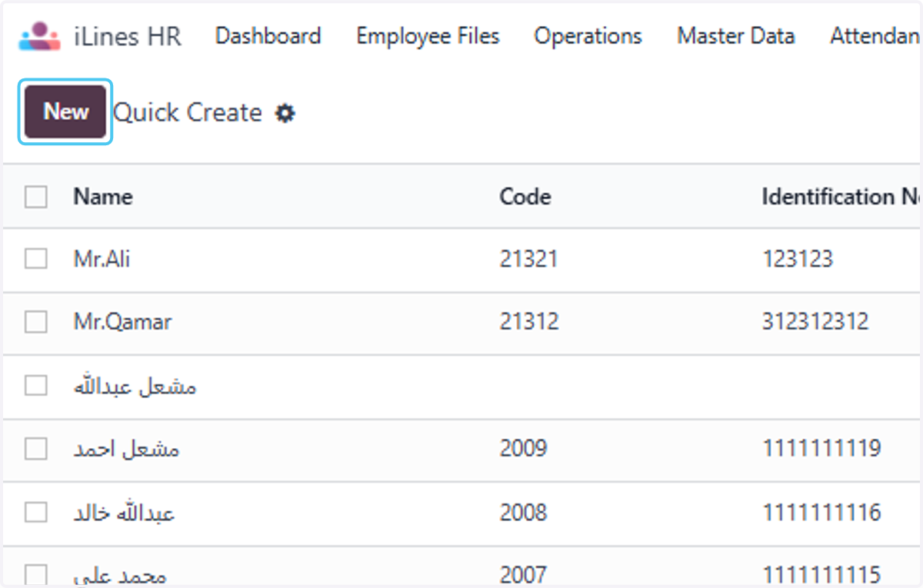Screen dimensions: 923x588
Task: Open the Operations menu
Action: coord(588,36)
